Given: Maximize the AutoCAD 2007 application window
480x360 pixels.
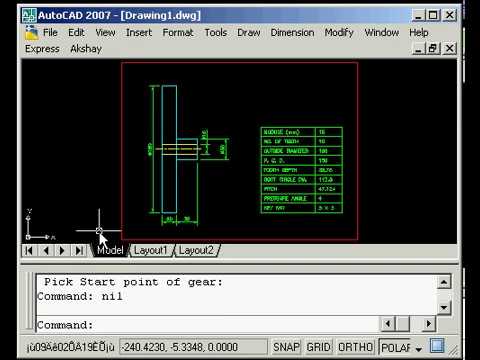Looking at the screenshot, I should 433,15.
